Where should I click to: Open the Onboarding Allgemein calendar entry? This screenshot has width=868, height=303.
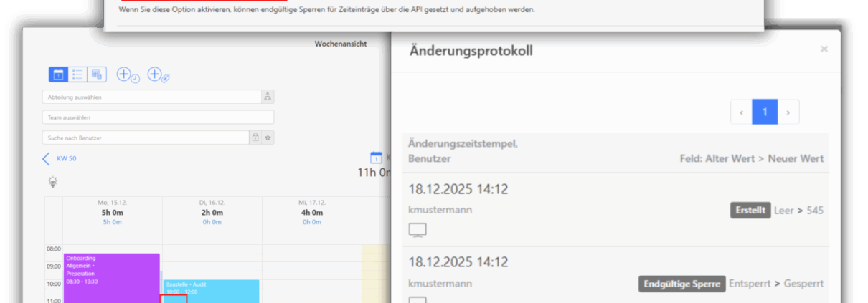[x=112, y=278]
